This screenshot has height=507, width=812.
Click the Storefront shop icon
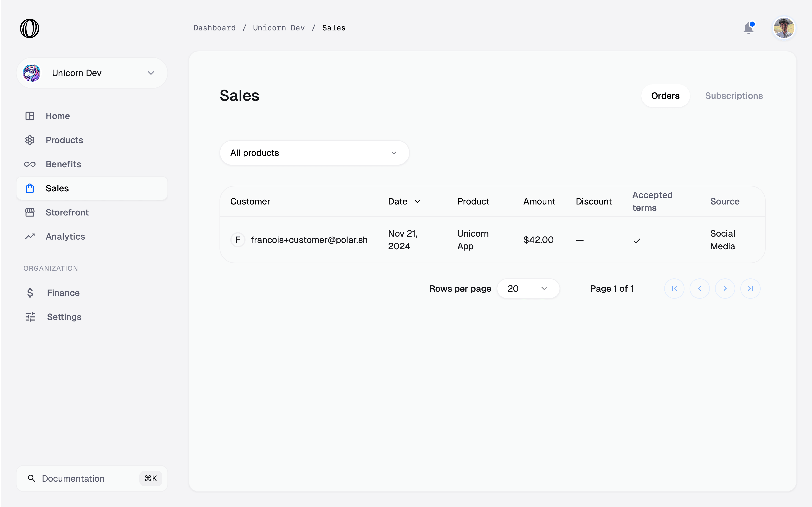(30, 212)
